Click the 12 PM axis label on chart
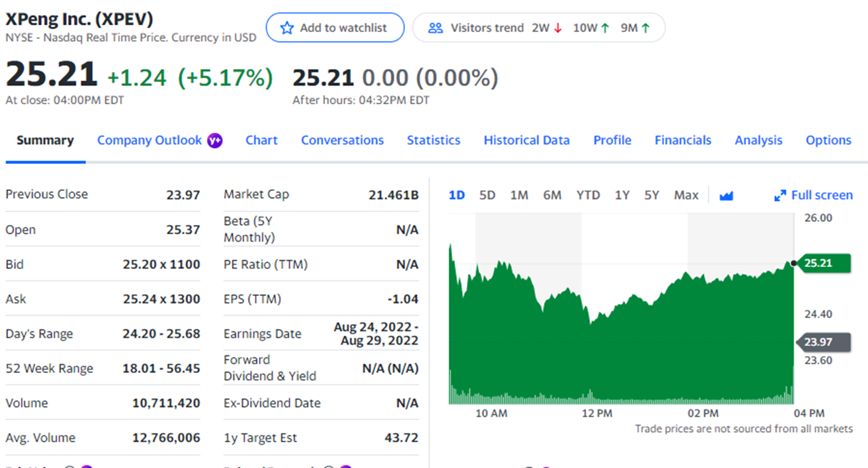Viewport: 868px width, 468px height. (x=597, y=413)
